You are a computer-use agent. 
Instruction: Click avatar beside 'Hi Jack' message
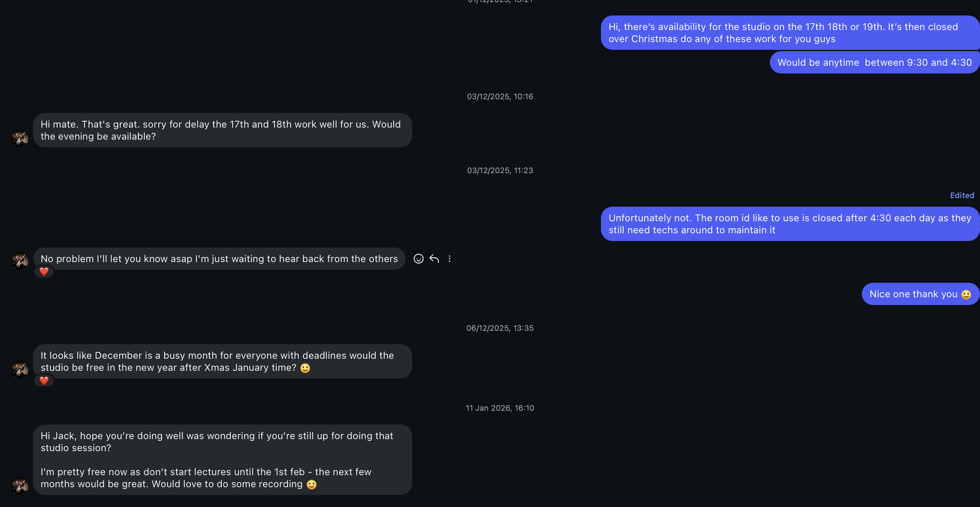(19, 486)
